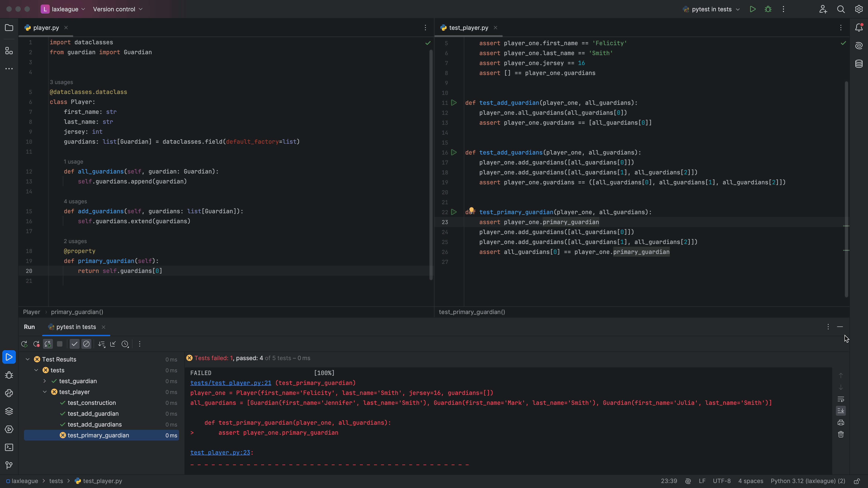This screenshot has height=488, width=868.
Task: Toggle Show Passed tests checkmark filter
Action: click(x=74, y=344)
